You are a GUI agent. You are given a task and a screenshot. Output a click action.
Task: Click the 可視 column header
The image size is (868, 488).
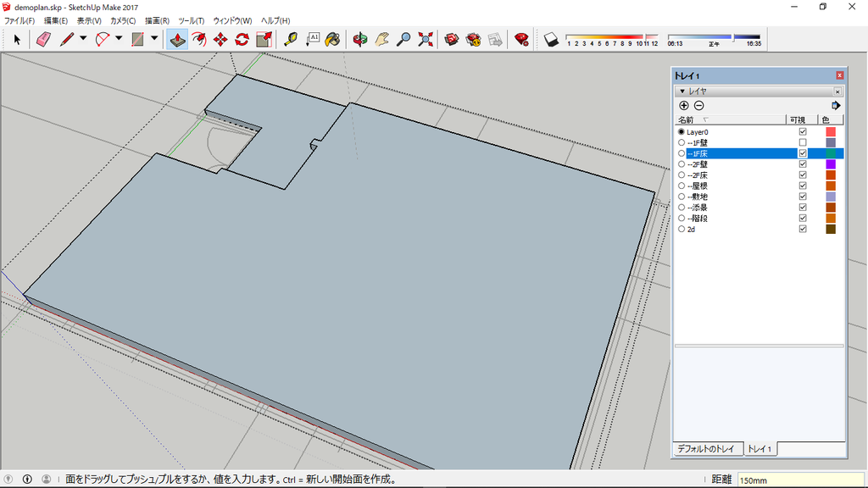point(802,120)
